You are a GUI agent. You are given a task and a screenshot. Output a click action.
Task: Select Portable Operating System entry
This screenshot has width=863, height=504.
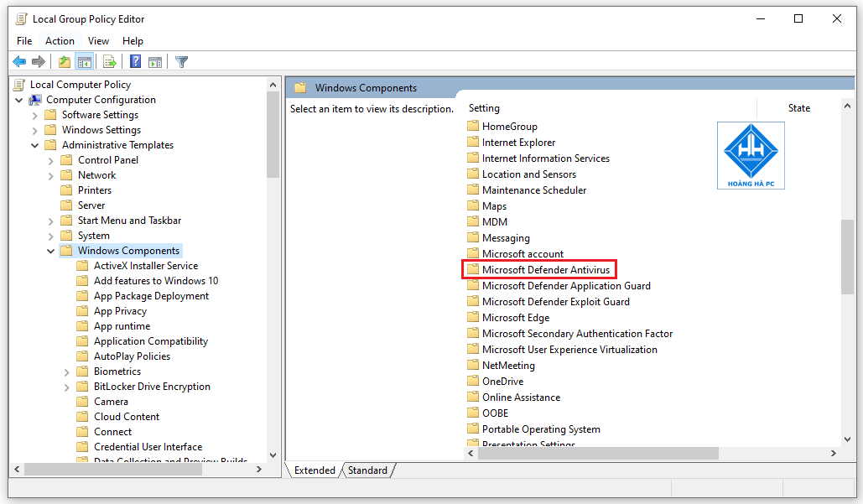541,429
